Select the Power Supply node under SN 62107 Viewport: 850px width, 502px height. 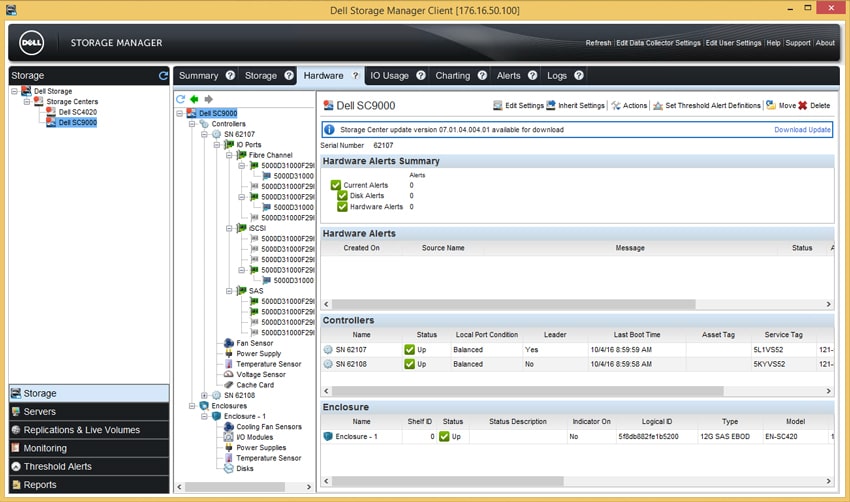click(259, 353)
